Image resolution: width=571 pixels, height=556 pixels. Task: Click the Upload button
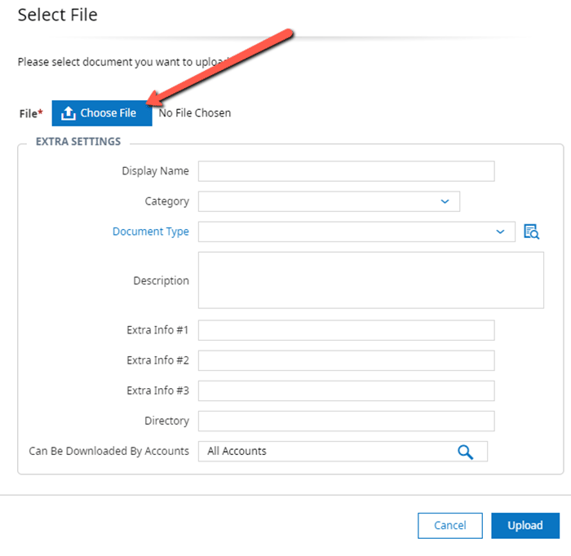pos(525,525)
